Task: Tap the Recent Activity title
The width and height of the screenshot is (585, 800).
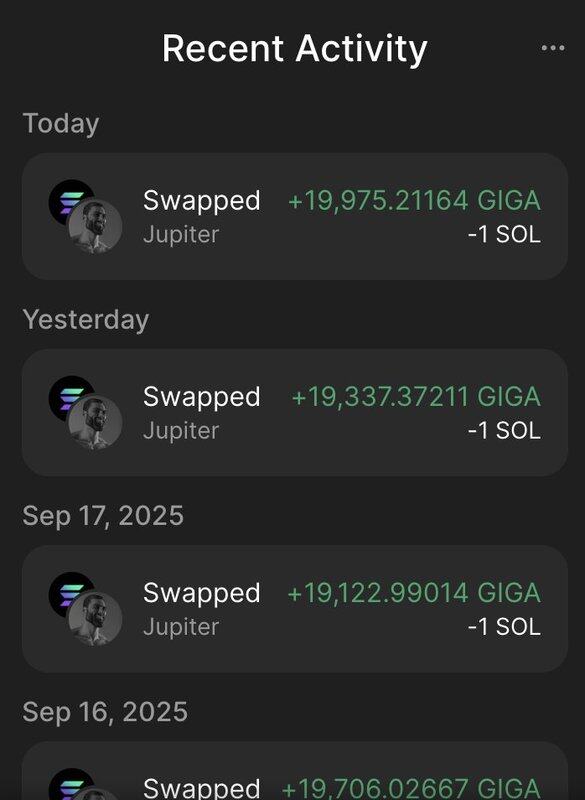Action: (295, 49)
